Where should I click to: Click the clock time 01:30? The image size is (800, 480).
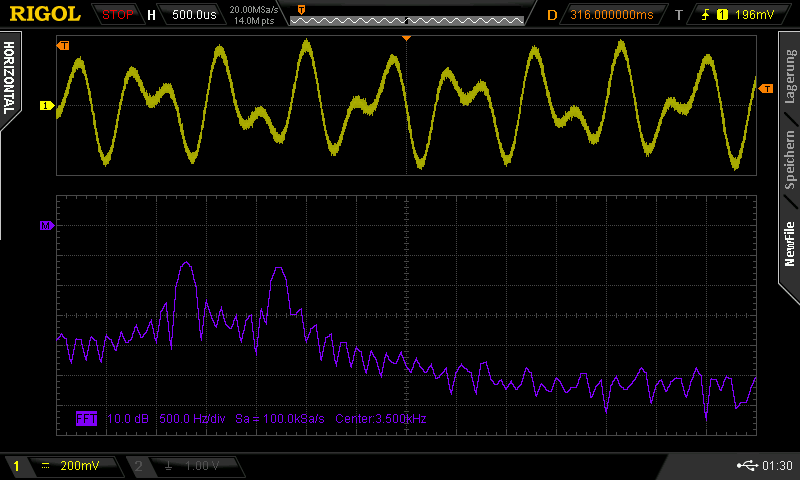click(778, 465)
